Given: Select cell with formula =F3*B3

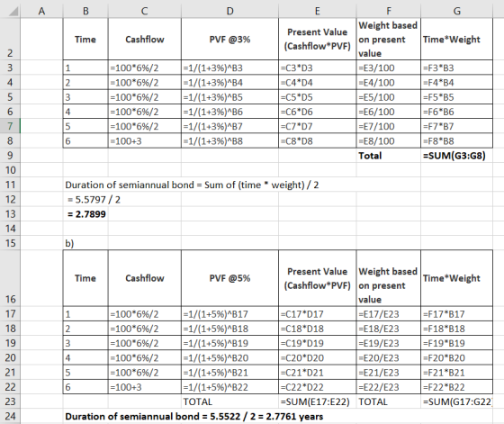Looking at the screenshot, I should coord(457,68).
